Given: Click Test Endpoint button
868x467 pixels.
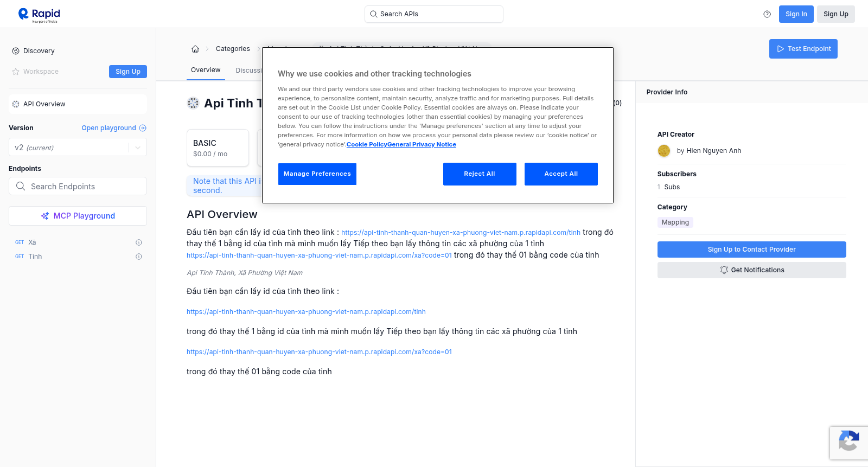Looking at the screenshot, I should coord(803,49).
